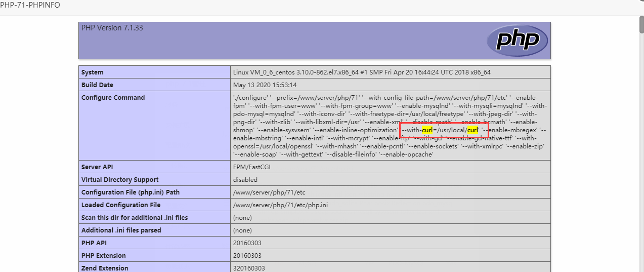Viewport: 644px width, 272px height.
Task: Click the '--with-gettext' configure option
Action: click(302, 154)
